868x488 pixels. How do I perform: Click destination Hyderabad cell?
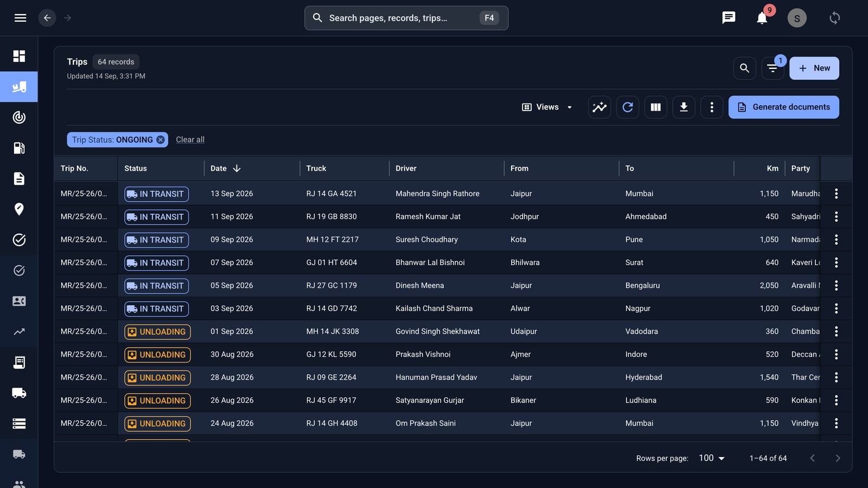(643, 377)
